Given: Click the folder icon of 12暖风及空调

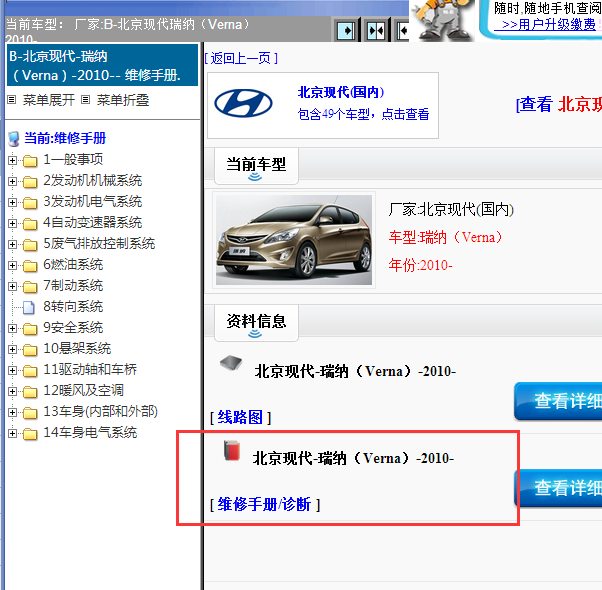Looking at the screenshot, I should click(x=30, y=392).
